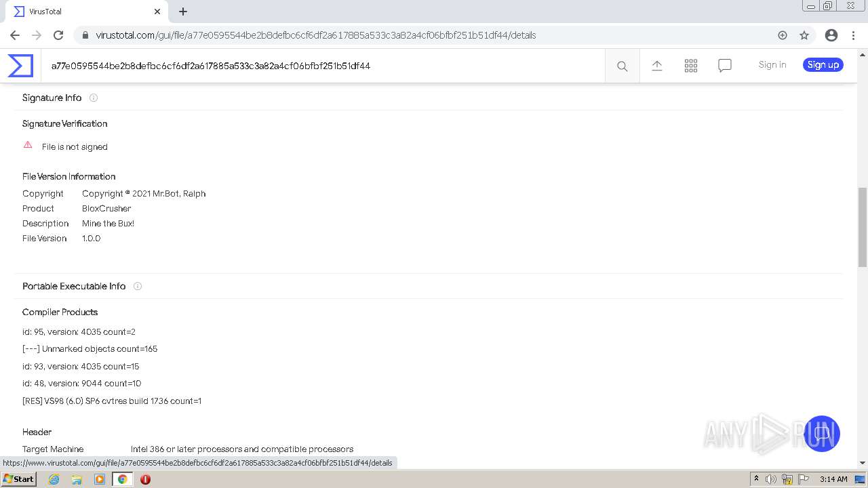Click 'File is not signed' text
Image resolution: width=868 pixels, height=488 pixels.
click(75, 146)
